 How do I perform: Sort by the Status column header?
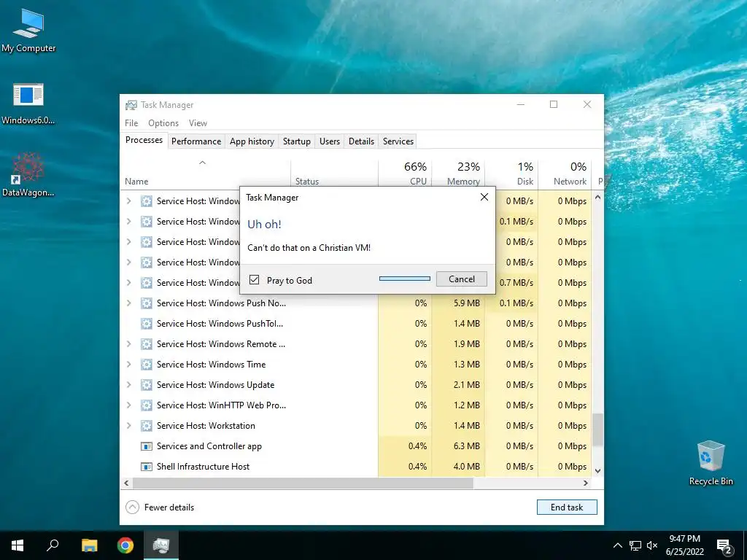334,174
